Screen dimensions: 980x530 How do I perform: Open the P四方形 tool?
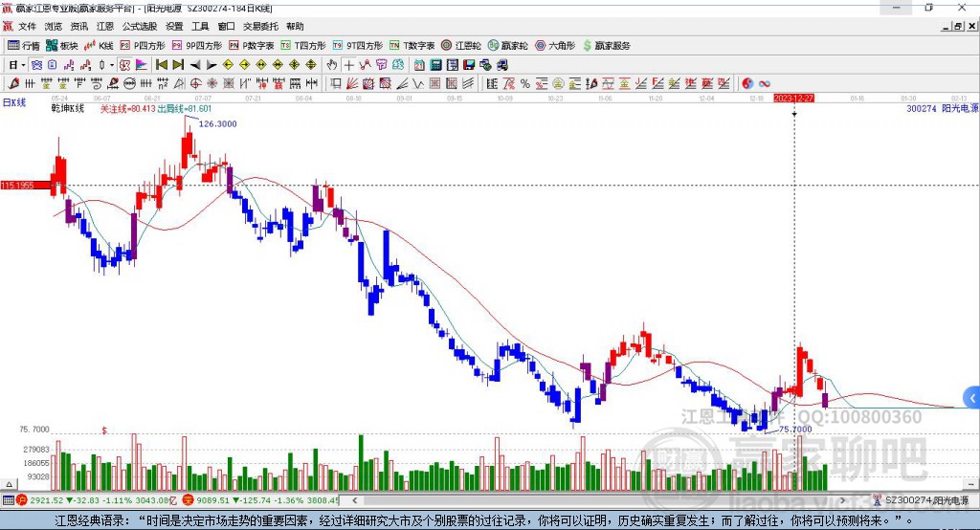pyautogui.click(x=143, y=46)
